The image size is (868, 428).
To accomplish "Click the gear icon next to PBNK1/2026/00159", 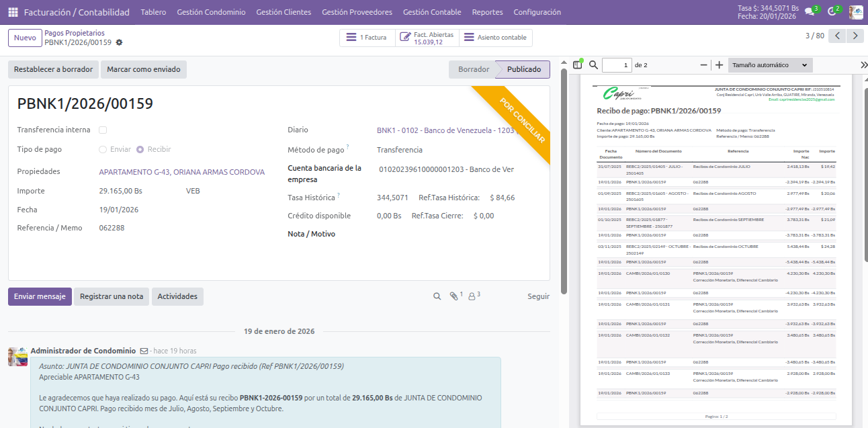I will point(119,42).
